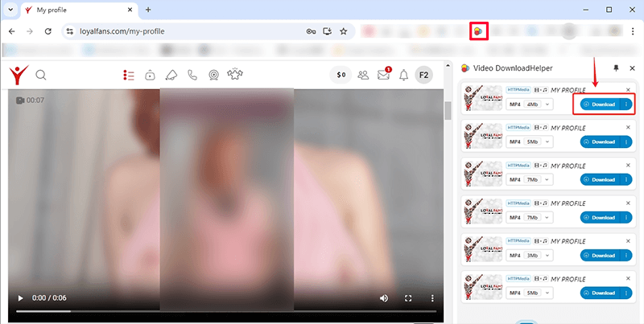Enter fullscreen on the video player
This screenshot has width=644, height=324.
(x=408, y=298)
